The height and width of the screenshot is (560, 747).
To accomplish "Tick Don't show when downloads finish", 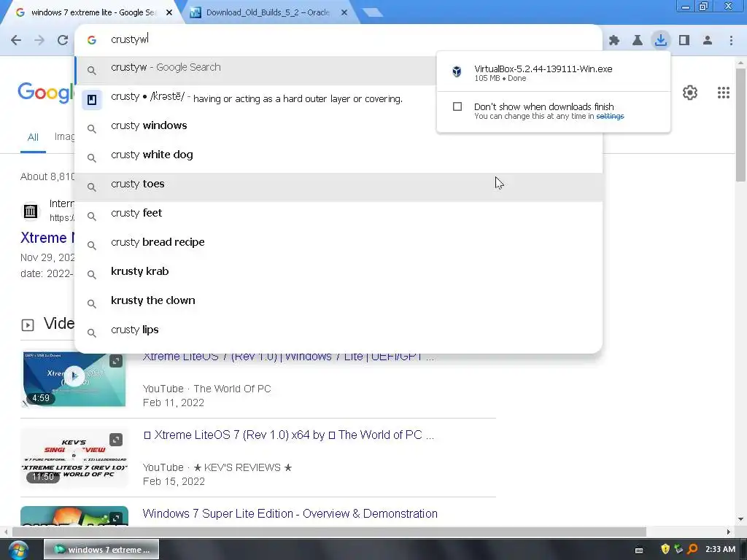I will [457, 106].
